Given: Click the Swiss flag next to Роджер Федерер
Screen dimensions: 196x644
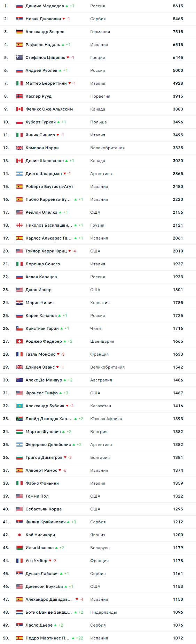Looking at the screenshot, I should [19, 341].
